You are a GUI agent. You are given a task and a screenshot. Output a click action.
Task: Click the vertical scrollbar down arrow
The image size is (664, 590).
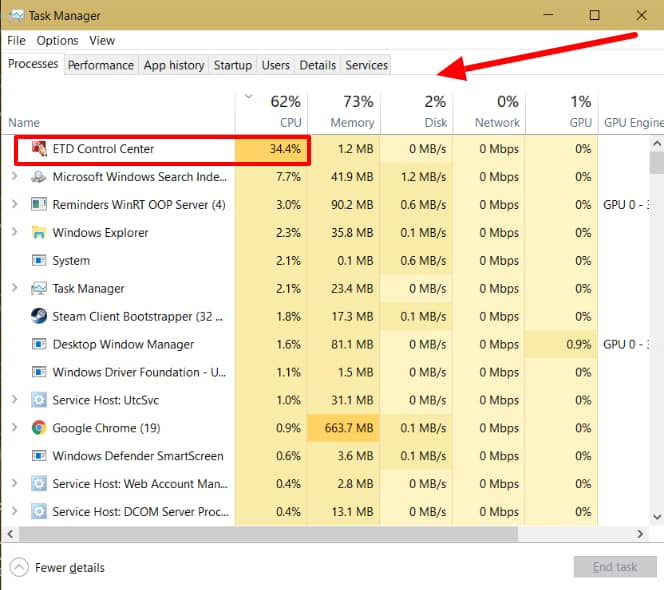pos(657,517)
